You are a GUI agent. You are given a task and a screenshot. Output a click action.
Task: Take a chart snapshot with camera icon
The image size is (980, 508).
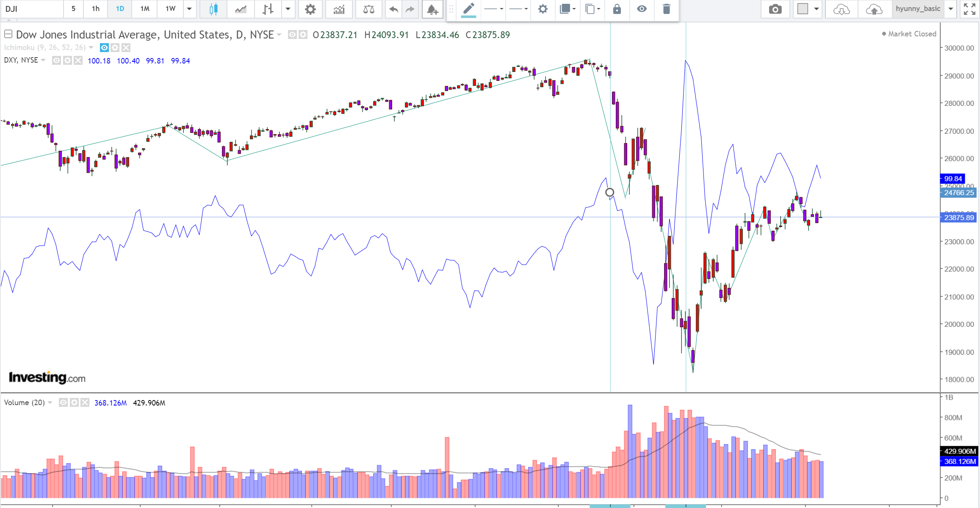tap(775, 9)
